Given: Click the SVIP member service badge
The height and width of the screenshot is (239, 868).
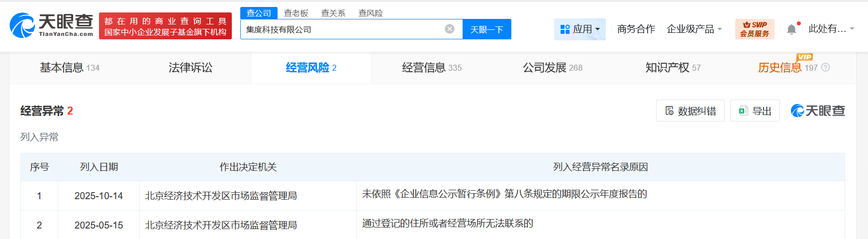Looking at the screenshot, I should pos(755,29).
